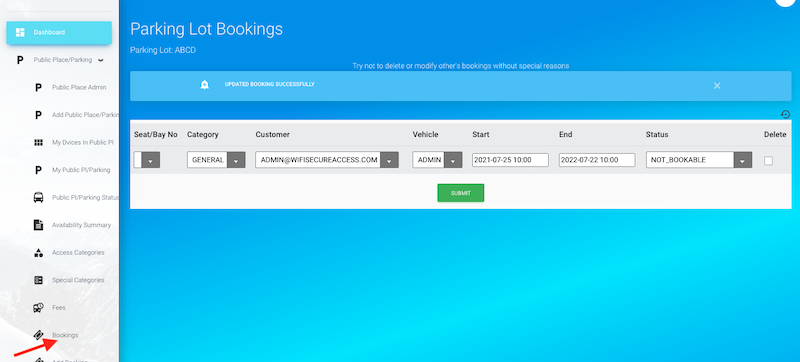
Task: Click the Access Categories shapes icon
Action: point(38,253)
